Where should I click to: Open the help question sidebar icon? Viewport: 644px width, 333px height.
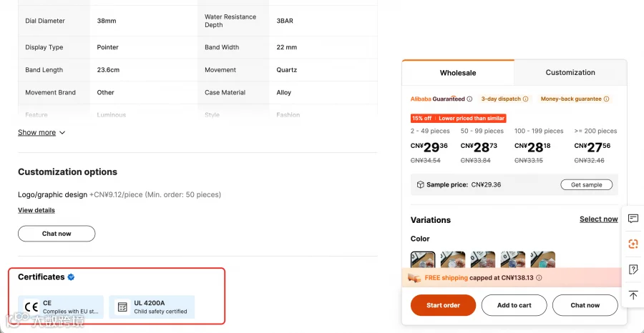[x=633, y=269]
